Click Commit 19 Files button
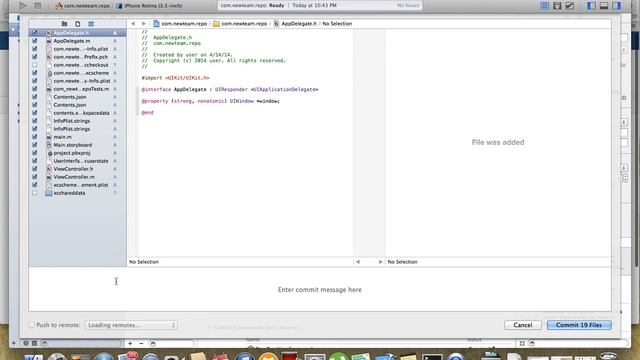The width and height of the screenshot is (640, 360). point(579,325)
